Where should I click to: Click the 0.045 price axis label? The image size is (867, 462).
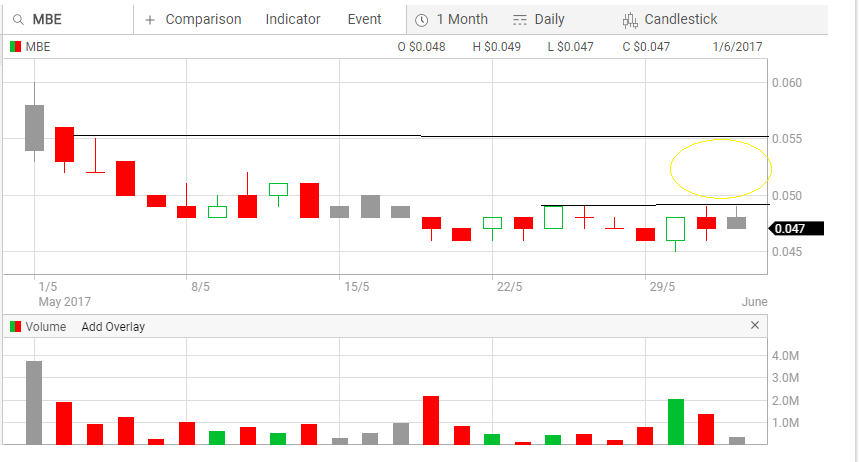[x=787, y=251]
